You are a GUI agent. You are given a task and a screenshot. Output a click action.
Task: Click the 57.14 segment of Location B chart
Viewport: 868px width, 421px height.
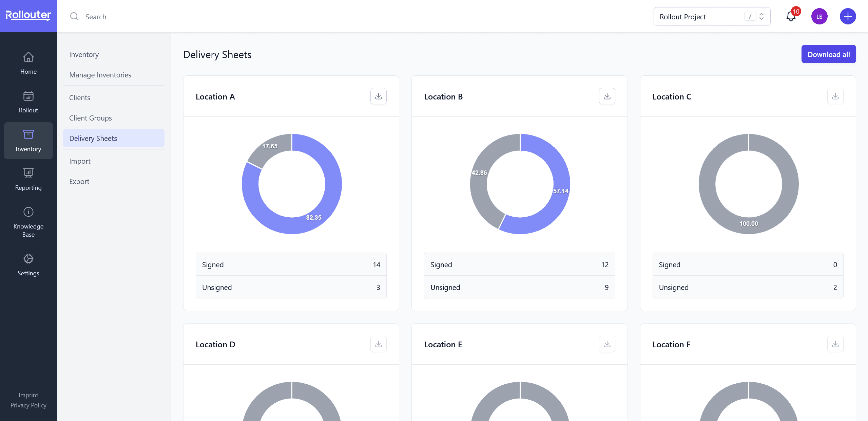pyautogui.click(x=560, y=191)
